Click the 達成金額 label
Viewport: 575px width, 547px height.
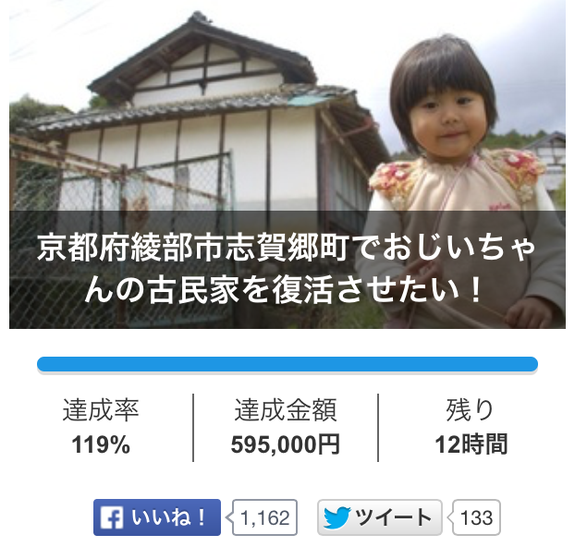[x=285, y=410]
